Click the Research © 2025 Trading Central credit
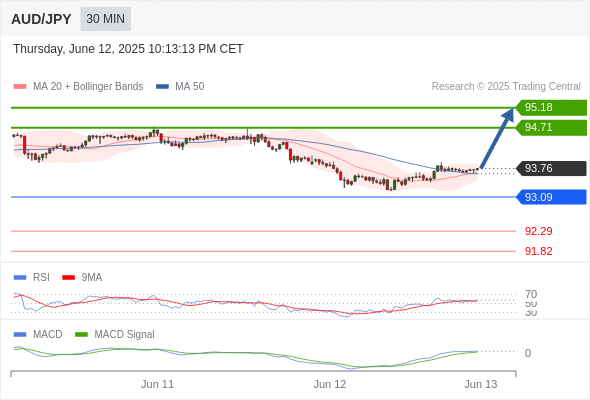 tap(506, 87)
